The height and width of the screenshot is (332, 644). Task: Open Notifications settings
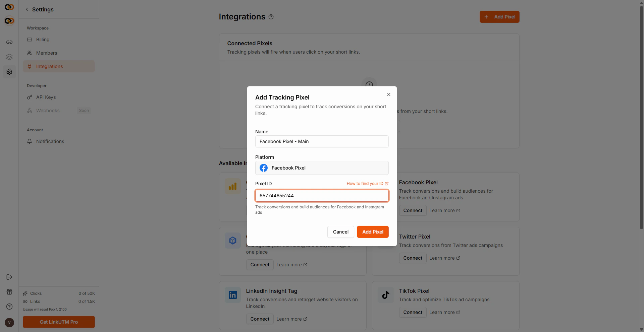coord(59,141)
